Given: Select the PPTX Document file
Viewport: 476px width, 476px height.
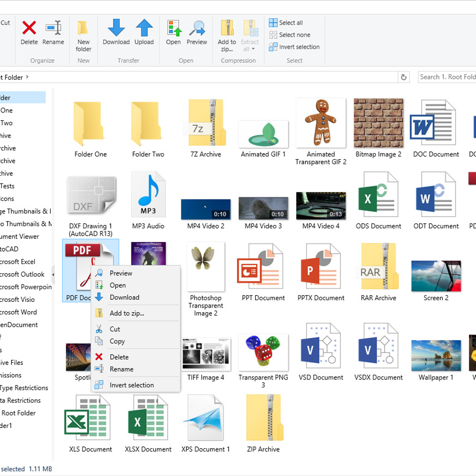Looking at the screenshot, I should pyautogui.click(x=321, y=272).
